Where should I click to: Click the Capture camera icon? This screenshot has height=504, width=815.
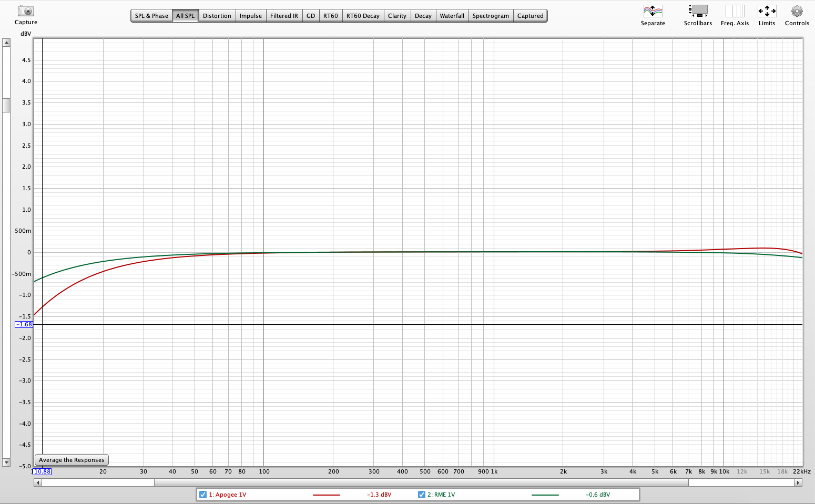[25, 11]
